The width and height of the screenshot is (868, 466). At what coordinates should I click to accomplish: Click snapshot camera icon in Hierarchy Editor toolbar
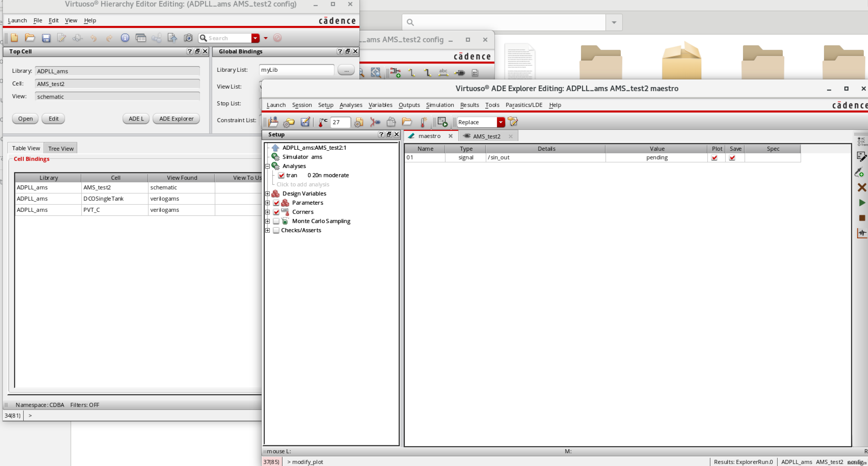188,38
